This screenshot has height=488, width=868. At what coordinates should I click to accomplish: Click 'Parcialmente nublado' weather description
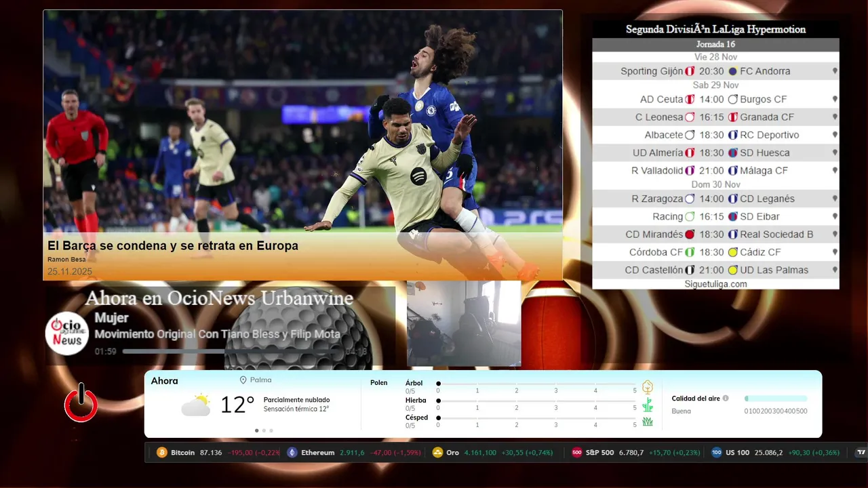(296, 400)
